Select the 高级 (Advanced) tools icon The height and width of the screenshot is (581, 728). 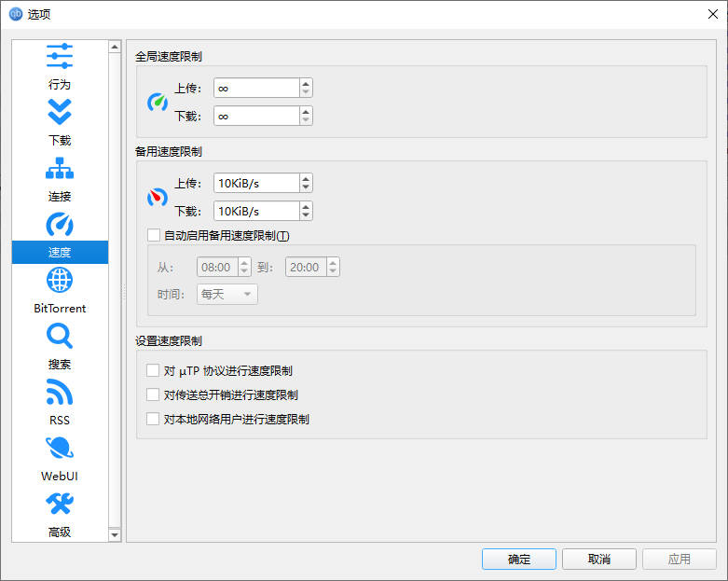point(60,505)
